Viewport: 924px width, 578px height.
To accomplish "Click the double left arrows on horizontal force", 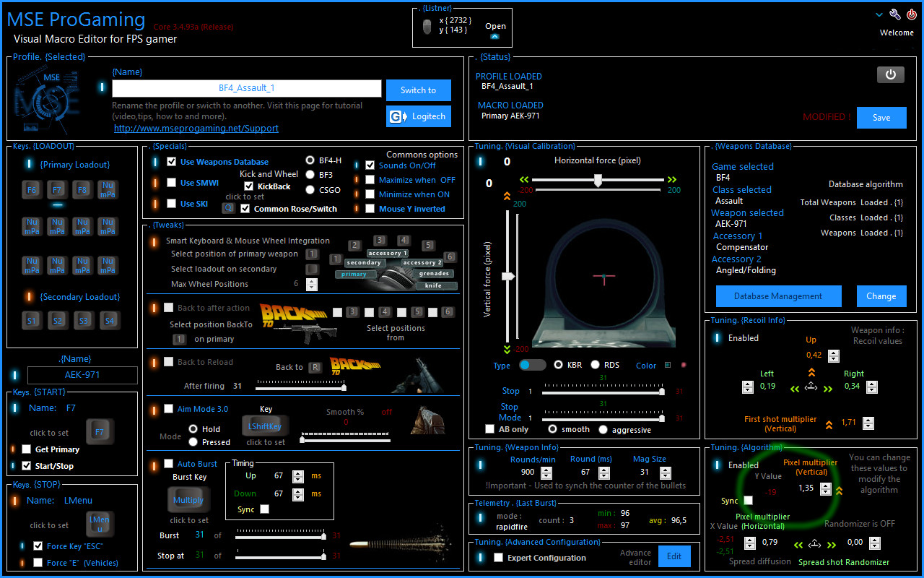I will (524, 180).
